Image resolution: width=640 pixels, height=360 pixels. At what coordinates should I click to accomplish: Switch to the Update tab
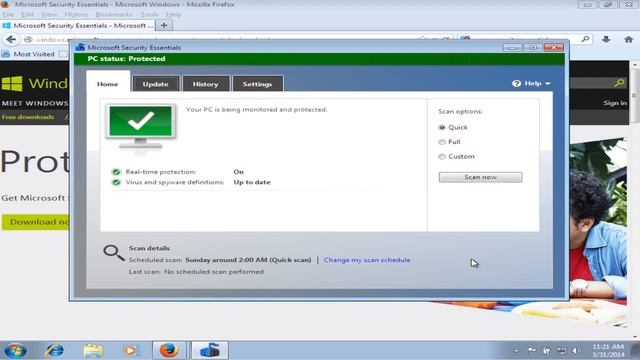[x=156, y=84]
